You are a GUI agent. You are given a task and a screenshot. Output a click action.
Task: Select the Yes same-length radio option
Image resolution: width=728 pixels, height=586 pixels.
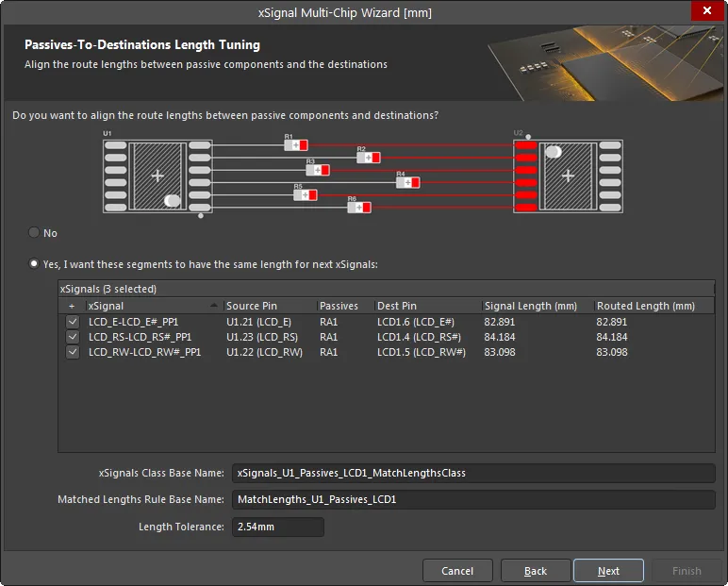pyautogui.click(x=35, y=264)
